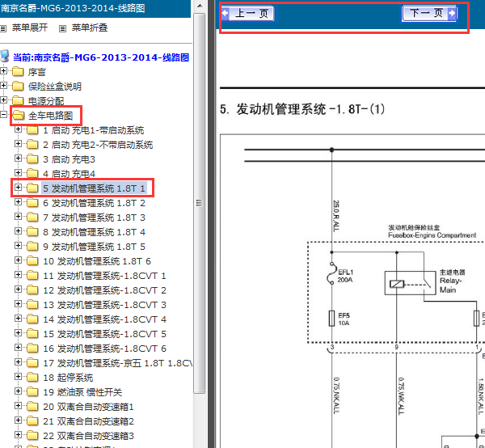Expand the 18 起停系统 node
This screenshot has width=485, height=448.
point(18,377)
